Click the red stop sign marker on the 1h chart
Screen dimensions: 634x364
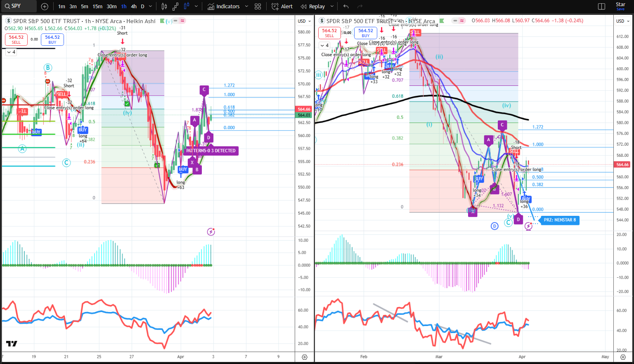tap(48, 81)
